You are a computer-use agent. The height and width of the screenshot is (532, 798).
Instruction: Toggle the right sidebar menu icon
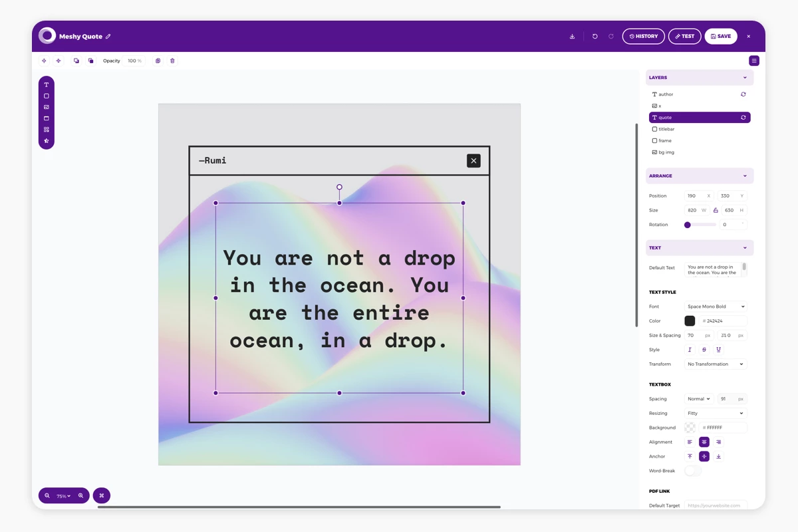pyautogui.click(x=754, y=61)
